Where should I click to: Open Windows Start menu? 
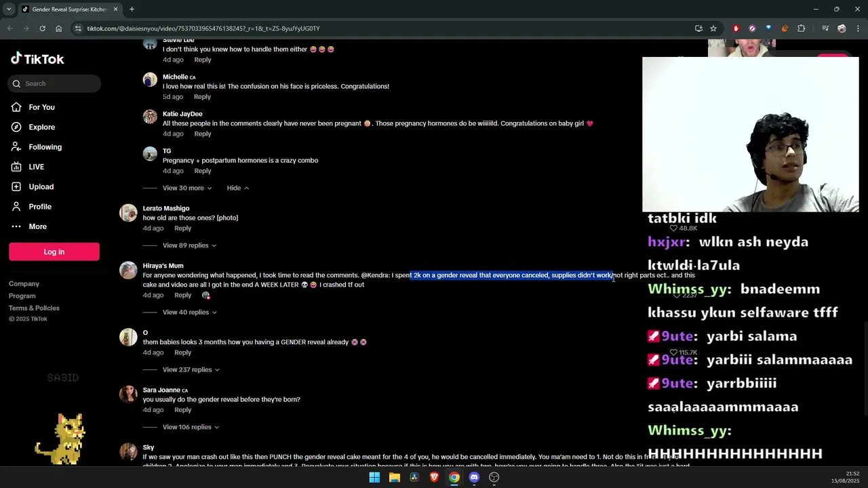[374, 477]
